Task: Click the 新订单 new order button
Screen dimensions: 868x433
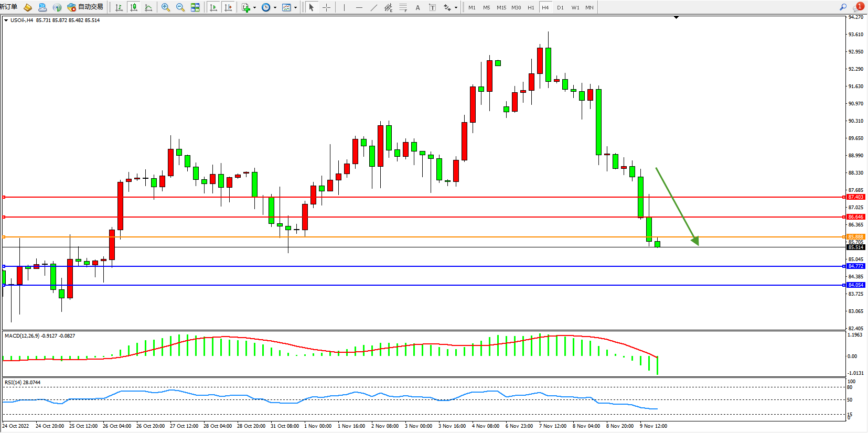Action: tap(9, 7)
